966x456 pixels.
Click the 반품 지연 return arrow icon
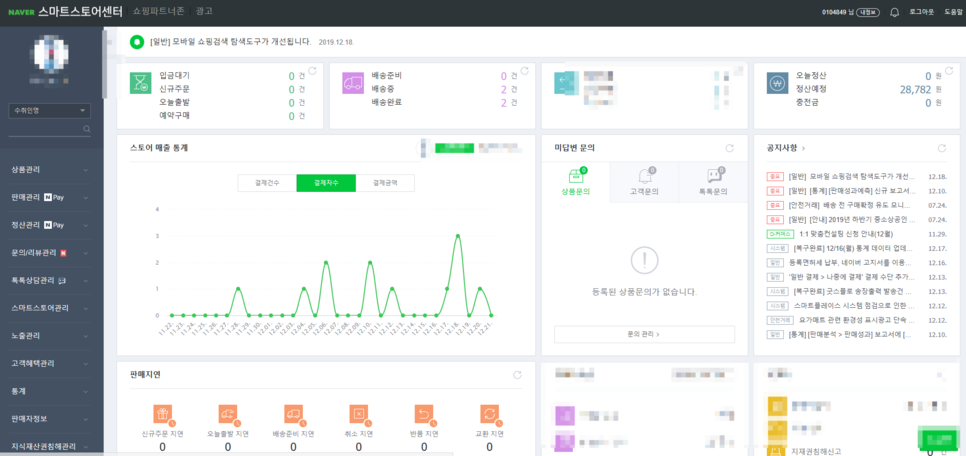(424, 414)
